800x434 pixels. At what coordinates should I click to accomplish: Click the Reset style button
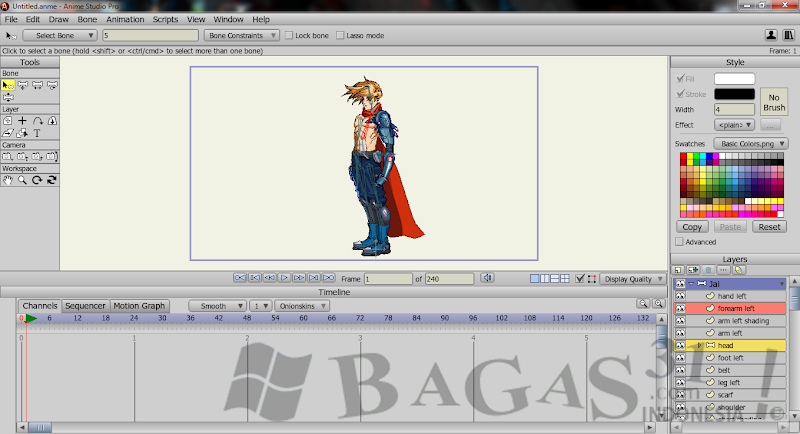[769, 227]
